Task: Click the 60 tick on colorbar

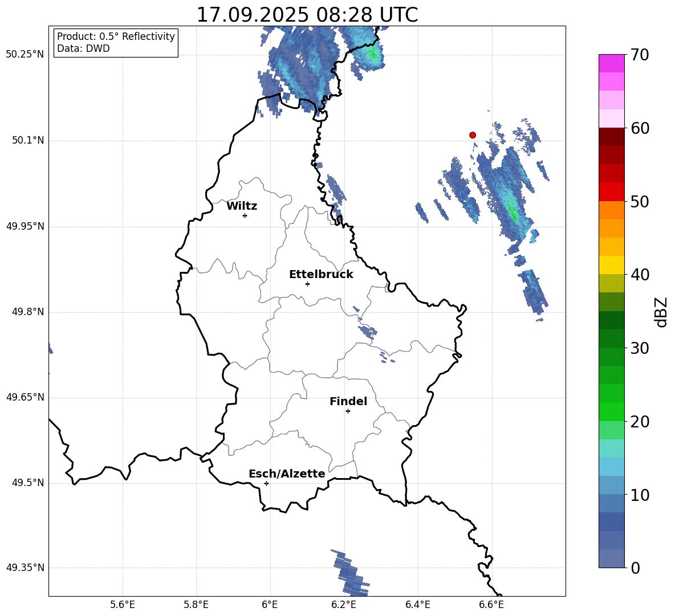Action: pos(640,128)
